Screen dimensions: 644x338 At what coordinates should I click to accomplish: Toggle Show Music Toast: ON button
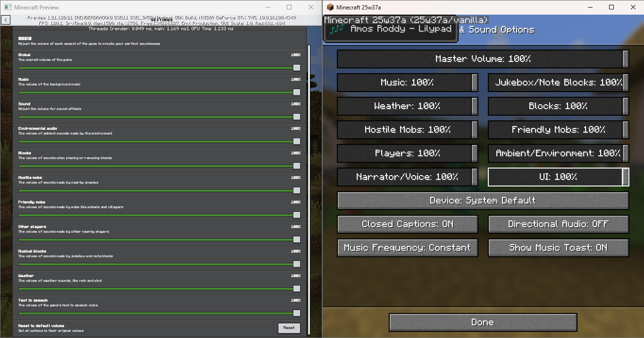(x=558, y=248)
